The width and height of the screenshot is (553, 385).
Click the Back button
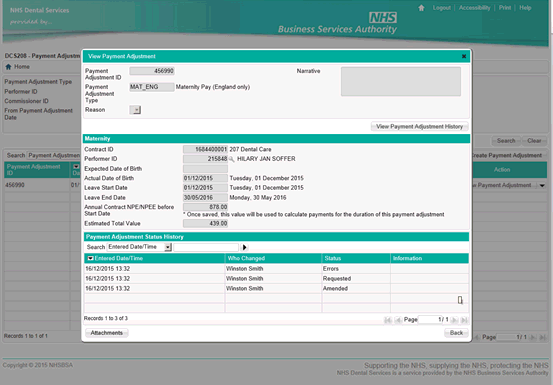pyautogui.click(x=456, y=333)
